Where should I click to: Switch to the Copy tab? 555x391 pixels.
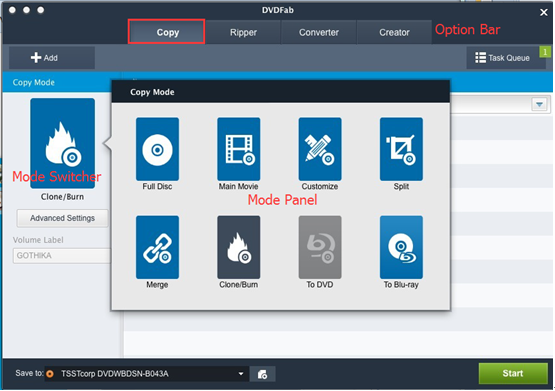(166, 32)
